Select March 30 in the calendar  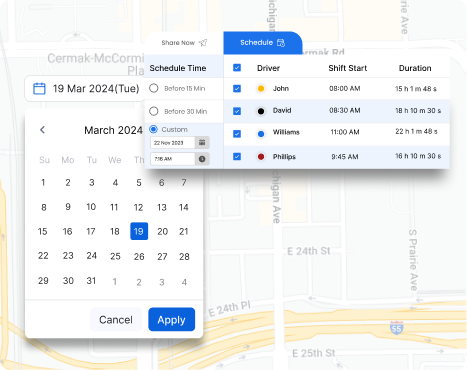click(68, 281)
